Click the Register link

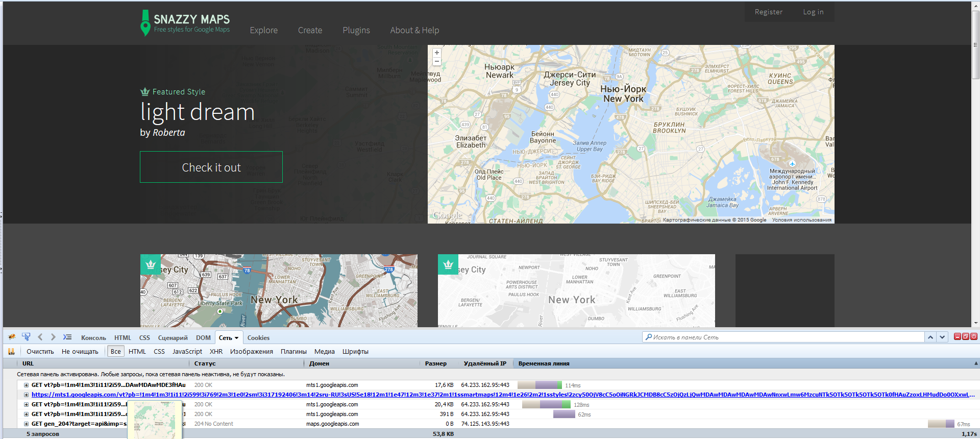click(769, 12)
